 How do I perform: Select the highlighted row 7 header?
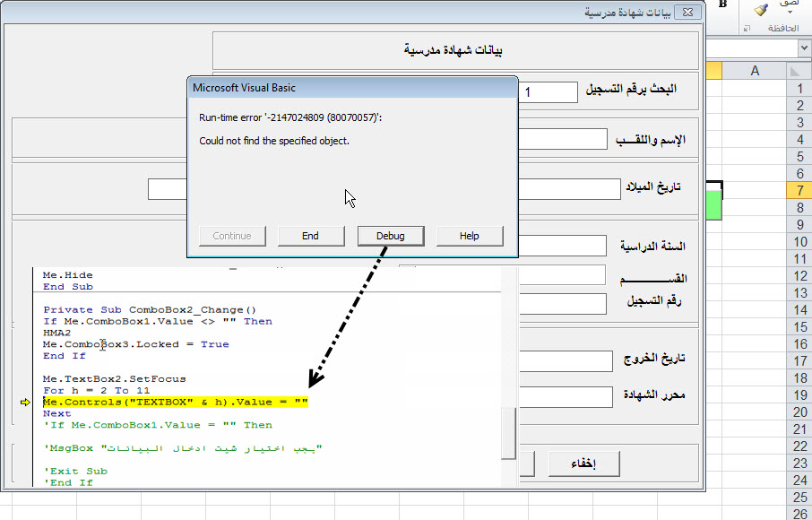point(799,190)
